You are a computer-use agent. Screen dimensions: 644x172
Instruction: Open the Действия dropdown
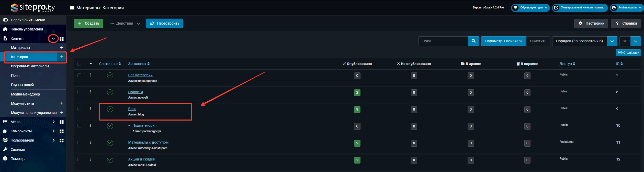[x=124, y=23]
